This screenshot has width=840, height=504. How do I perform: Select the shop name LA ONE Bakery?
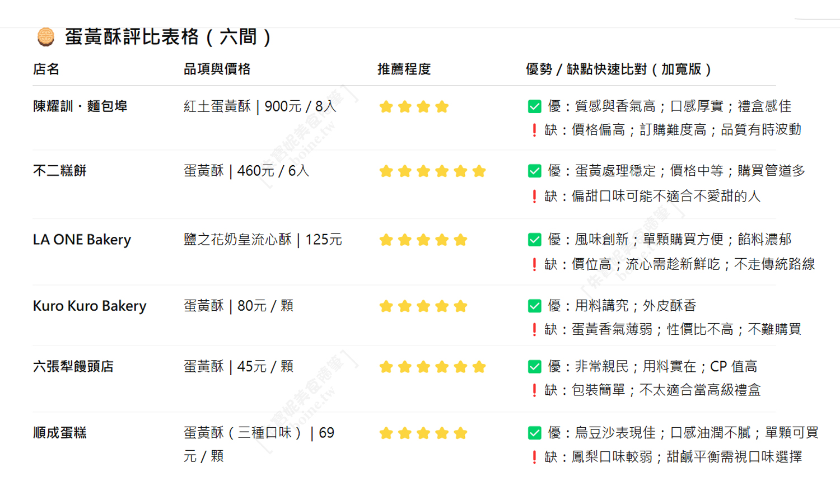coord(82,240)
